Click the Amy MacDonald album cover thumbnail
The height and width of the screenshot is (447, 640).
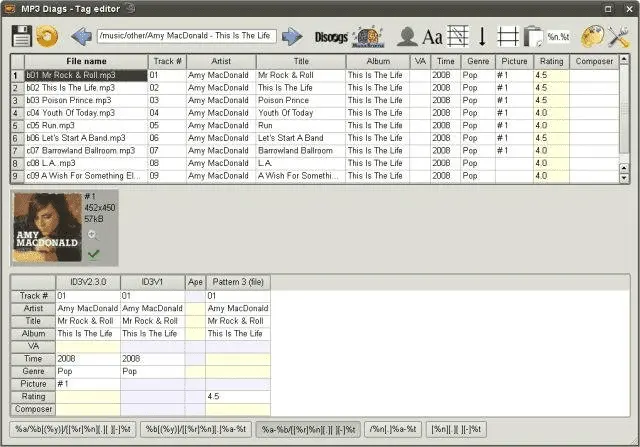pyautogui.click(x=48, y=227)
